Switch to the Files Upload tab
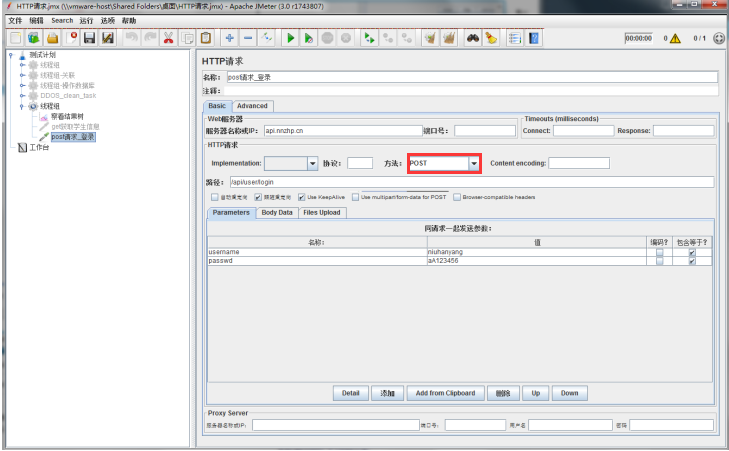Viewport: 729px width, 451px height. pyautogui.click(x=322, y=212)
